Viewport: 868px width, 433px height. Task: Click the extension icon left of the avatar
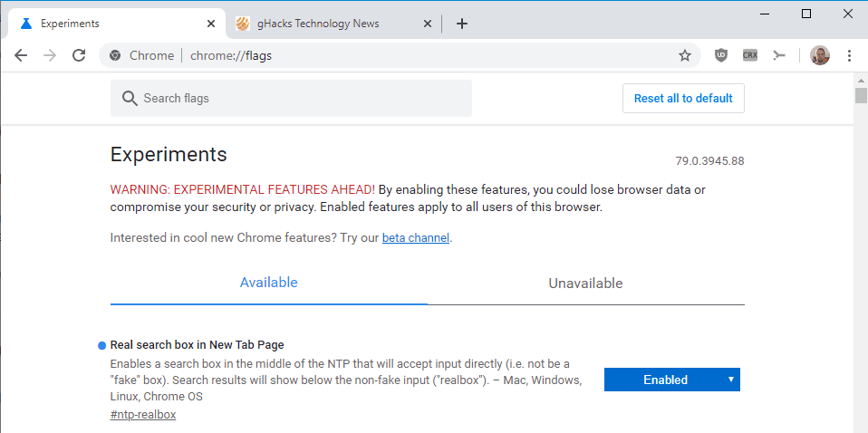(778, 55)
